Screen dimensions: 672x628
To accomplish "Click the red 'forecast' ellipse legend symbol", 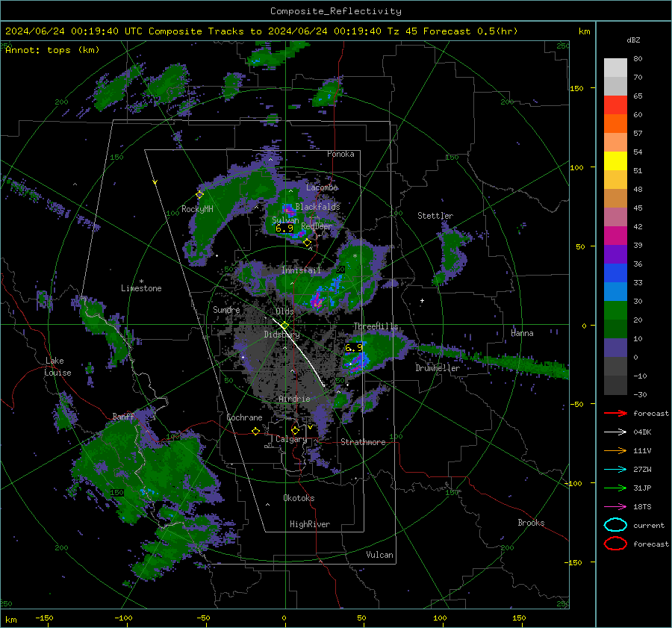I will [615, 544].
